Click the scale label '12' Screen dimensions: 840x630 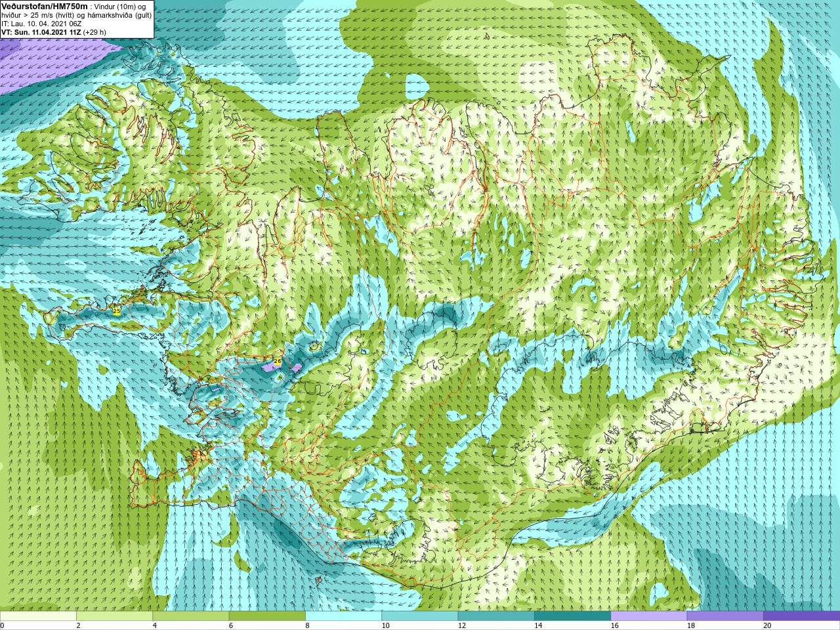[462, 625]
